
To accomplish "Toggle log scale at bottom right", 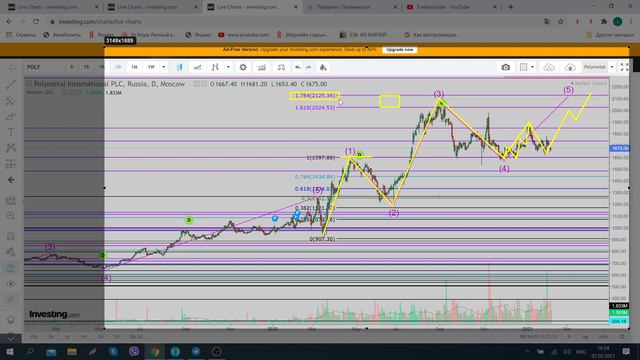I will pos(585,337).
